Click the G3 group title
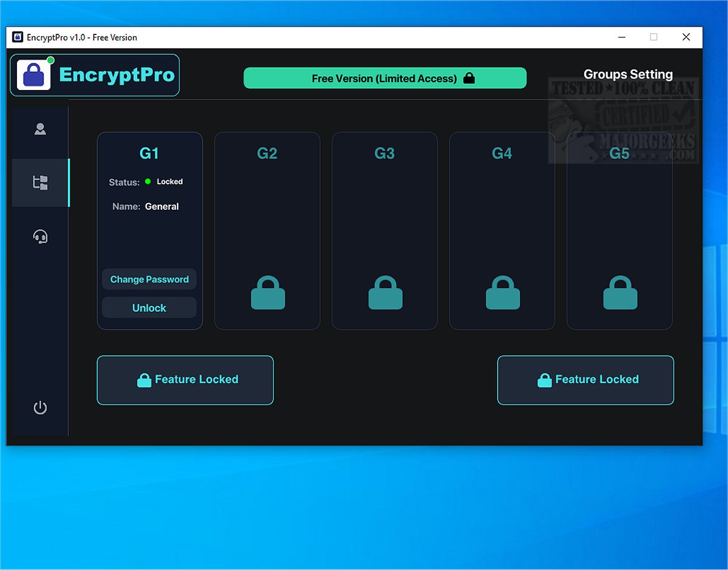The height and width of the screenshot is (570, 728). (x=384, y=154)
